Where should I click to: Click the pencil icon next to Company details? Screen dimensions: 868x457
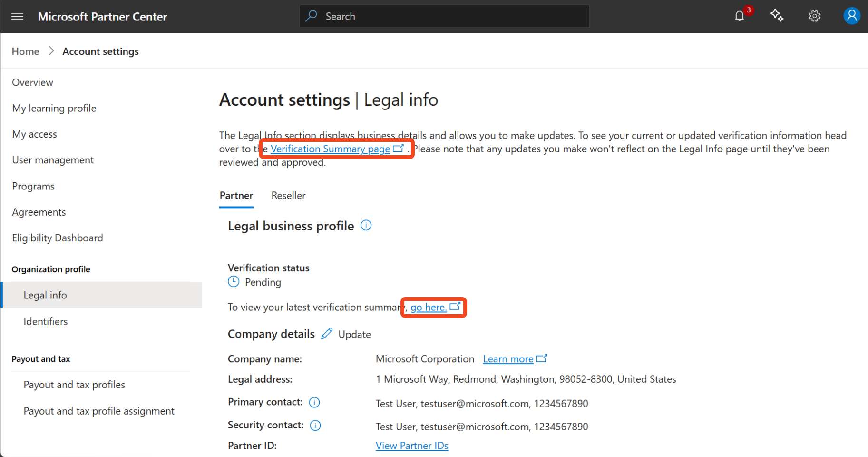[x=327, y=334]
